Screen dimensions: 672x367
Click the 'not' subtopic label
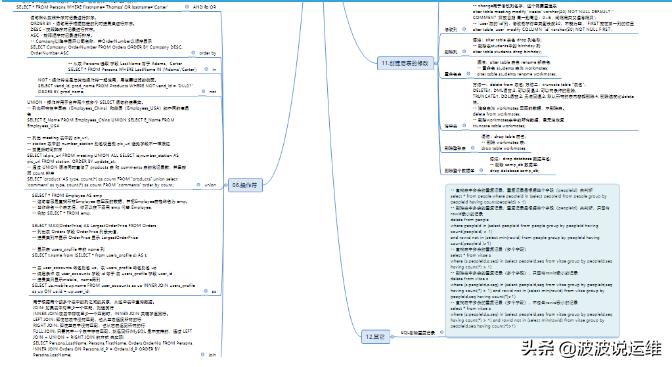pos(212,92)
